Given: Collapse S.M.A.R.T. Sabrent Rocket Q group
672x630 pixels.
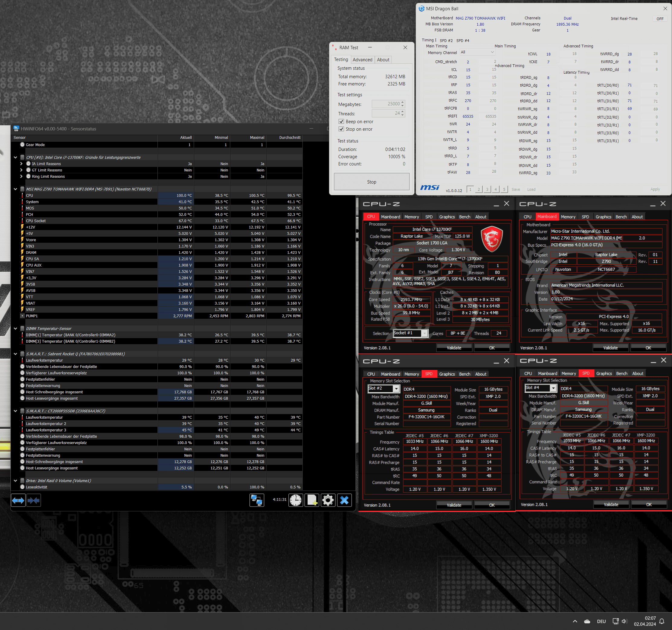Looking at the screenshot, I should 15,354.
